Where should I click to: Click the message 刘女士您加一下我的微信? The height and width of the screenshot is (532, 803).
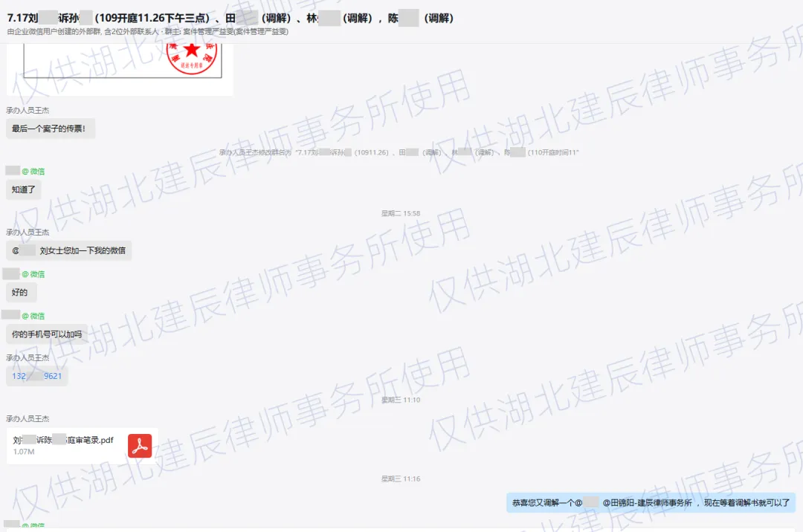click(x=68, y=250)
